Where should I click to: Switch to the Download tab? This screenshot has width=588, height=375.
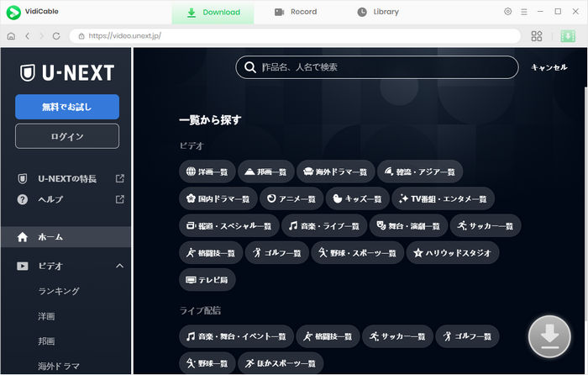coord(213,13)
